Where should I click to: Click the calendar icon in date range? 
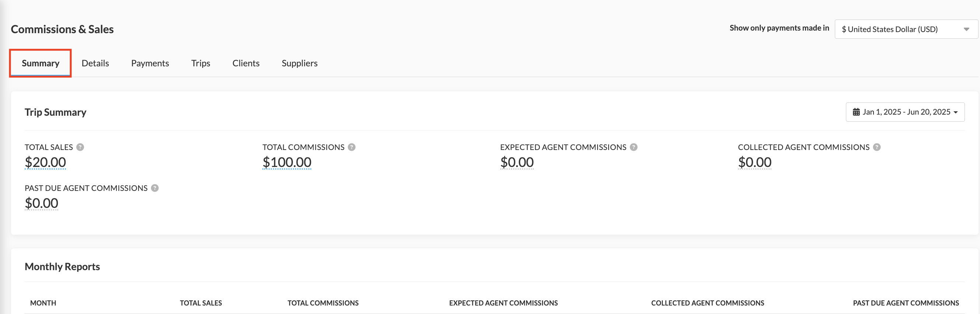pos(856,112)
